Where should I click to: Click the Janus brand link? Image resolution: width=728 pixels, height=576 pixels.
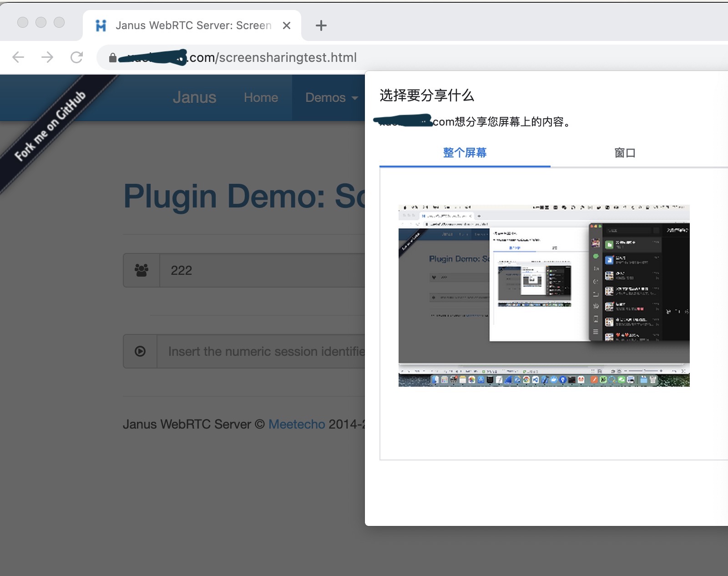195,97
